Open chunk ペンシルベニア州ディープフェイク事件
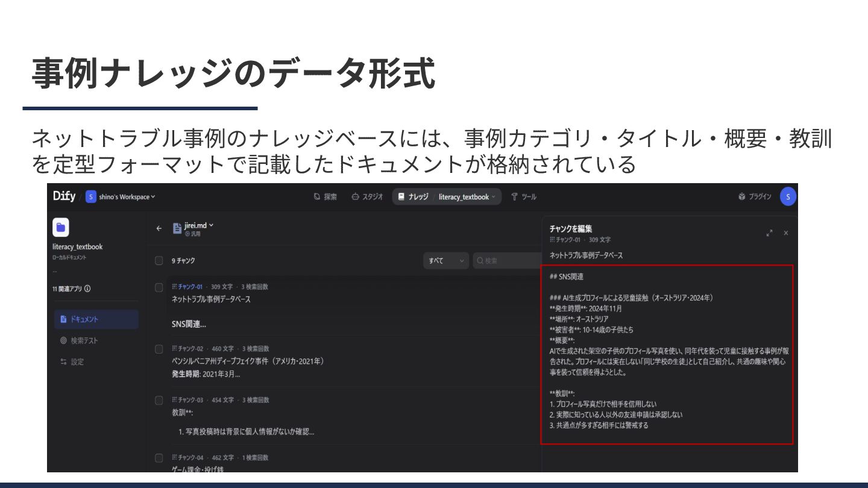Viewport: 868px width, 488px height. click(248, 361)
